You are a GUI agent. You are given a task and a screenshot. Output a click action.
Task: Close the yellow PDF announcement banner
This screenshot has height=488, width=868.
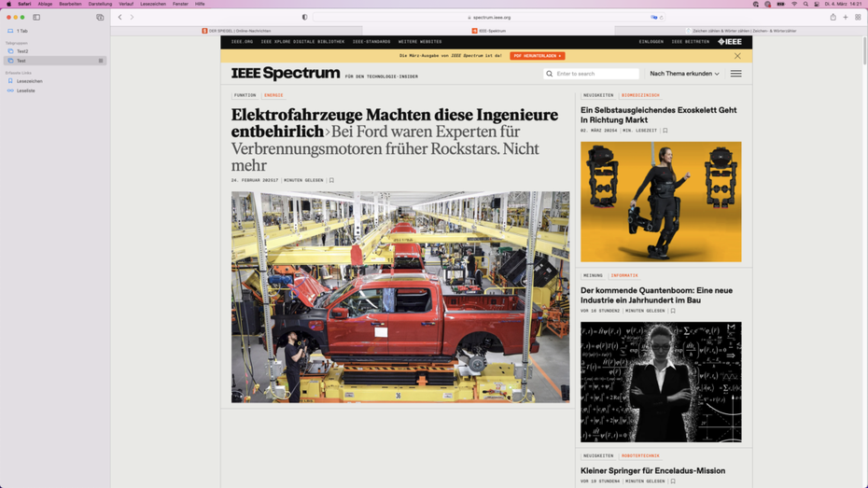tap(737, 56)
